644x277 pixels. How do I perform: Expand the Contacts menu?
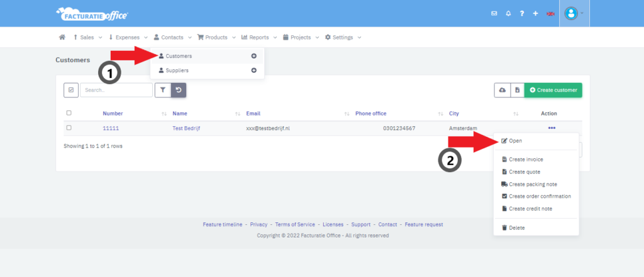172,37
